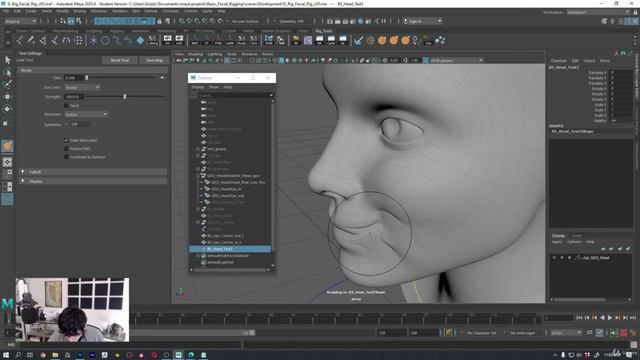Image resolution: width=640 pixels, height=360 pixels.
Task: Select the orange sculpt tool in toolbox
Action: coord(7,146)
